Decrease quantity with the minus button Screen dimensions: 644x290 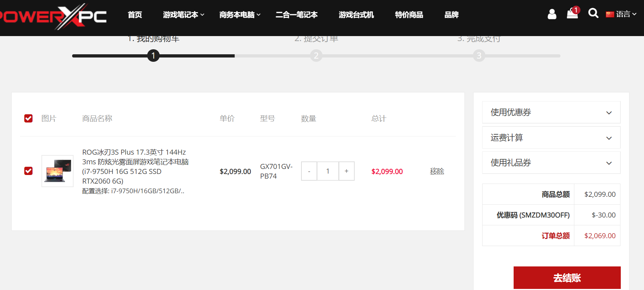309,171
